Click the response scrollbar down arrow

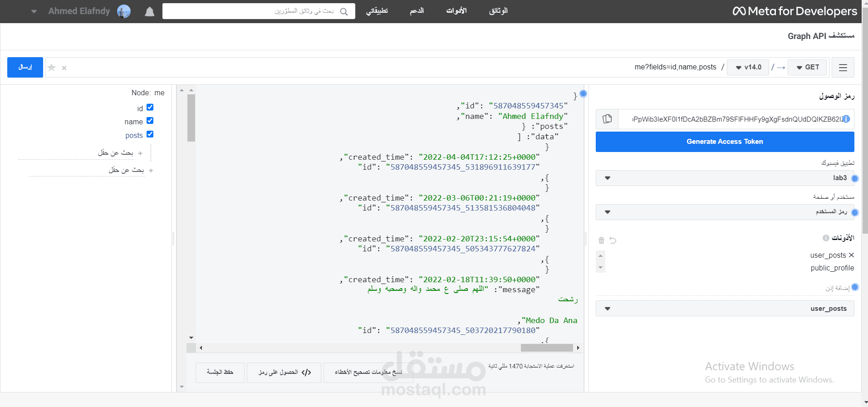tap(191, 338)
